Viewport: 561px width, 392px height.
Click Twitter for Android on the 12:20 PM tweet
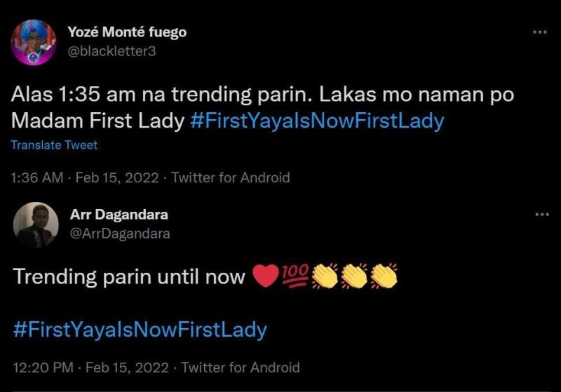(240, 367)
